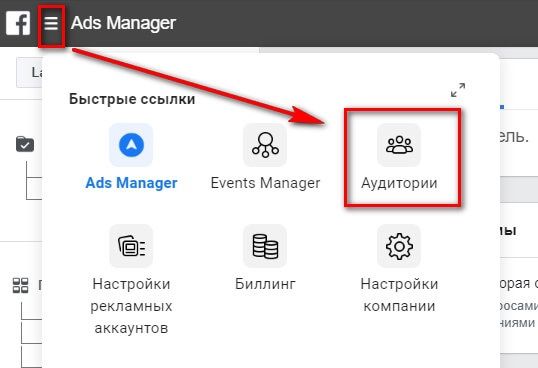Select the folder with checkmark icon
The height and width of the screenshot is (368, 538).
pyautogui.click(x=25, y=144)
